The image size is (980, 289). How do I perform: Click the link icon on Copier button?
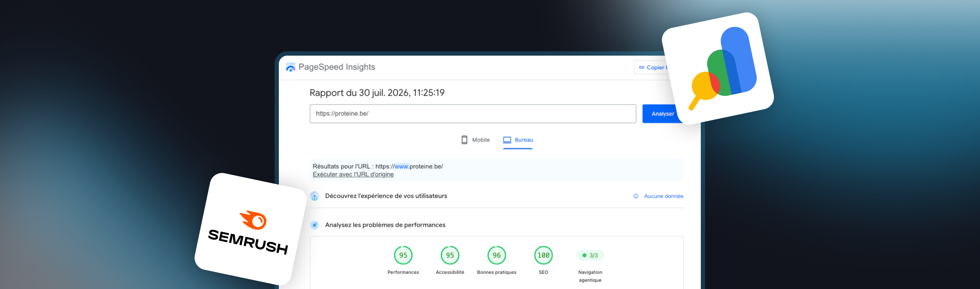(x=641, y=67)
